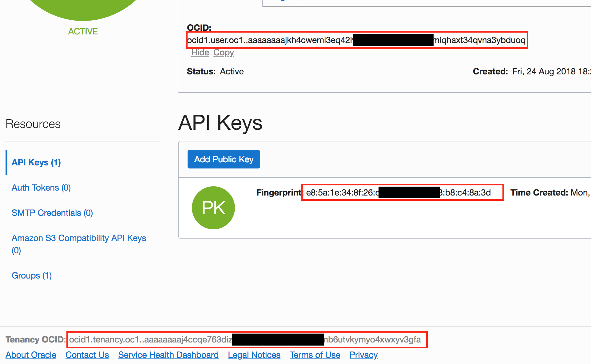Open Amazon S3 Compatibility API Keys
The width and height of the screenshot is (591, 364).
click(79, 238)
